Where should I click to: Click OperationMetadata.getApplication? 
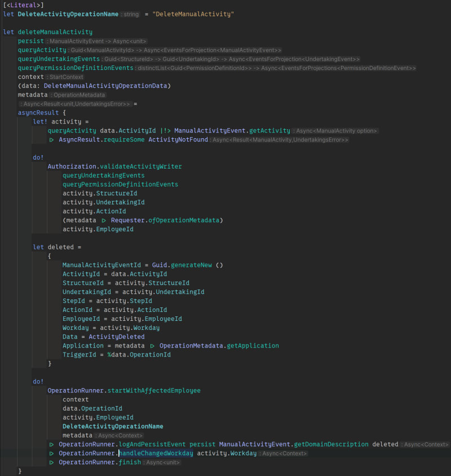219,346
